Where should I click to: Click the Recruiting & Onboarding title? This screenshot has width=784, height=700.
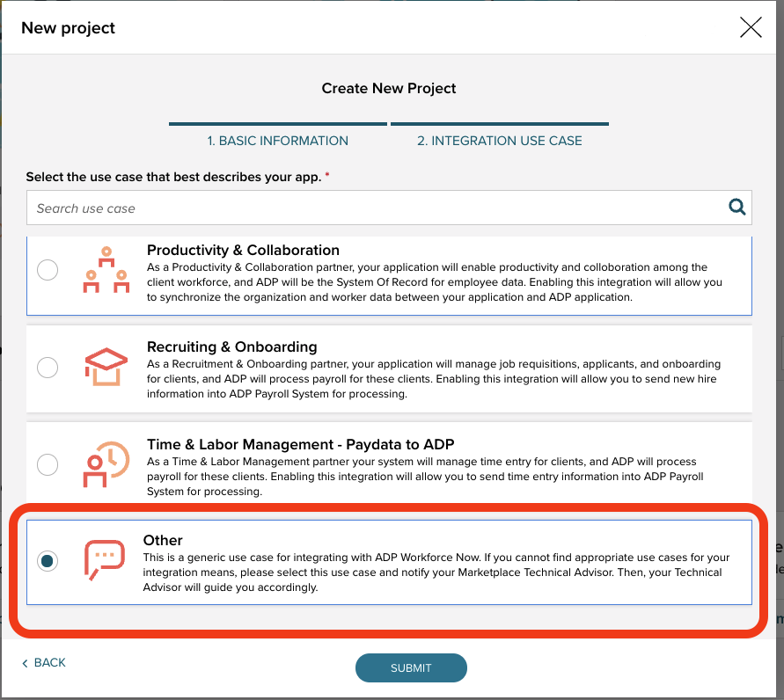231,346
